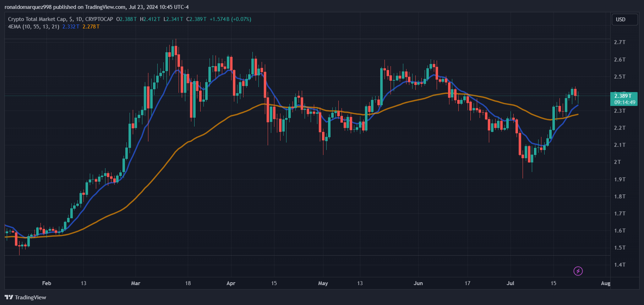Screen dimensions: 644x305
Task: Click the 18 date label on time axis
Action: 188,283
